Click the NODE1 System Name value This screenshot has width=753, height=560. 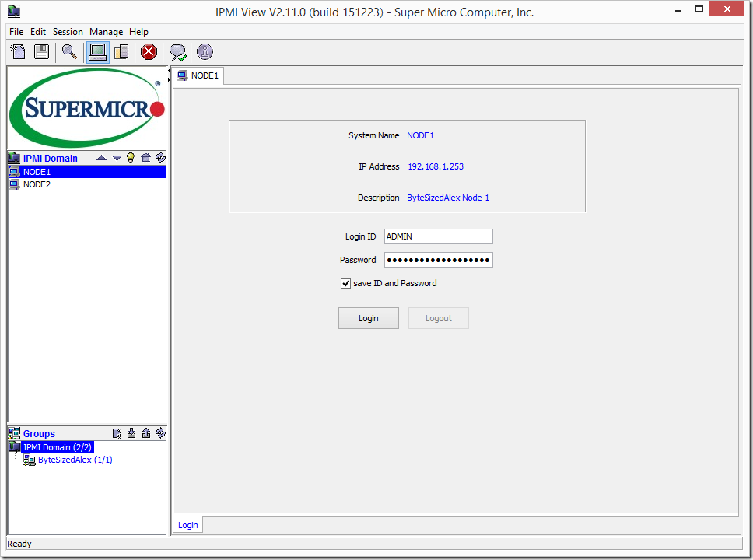(420, 136)
